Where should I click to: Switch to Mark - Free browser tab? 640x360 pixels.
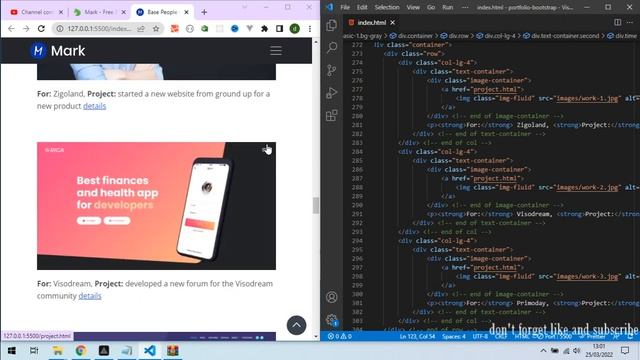click(x=99, y=12)
